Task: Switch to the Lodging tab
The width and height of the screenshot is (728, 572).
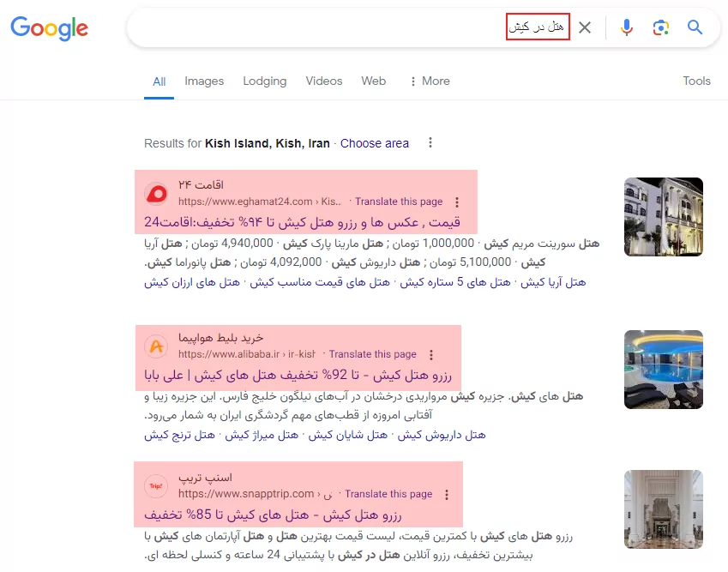Action: point(264,81)
